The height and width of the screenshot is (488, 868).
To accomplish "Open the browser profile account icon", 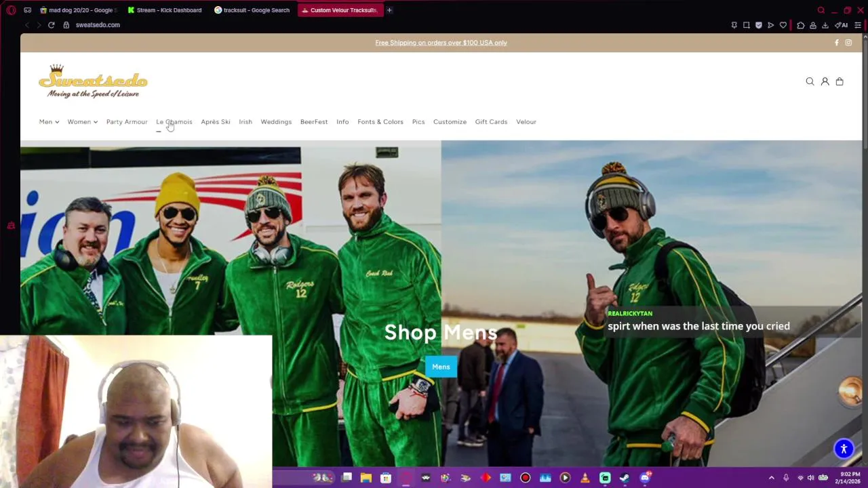I will 813,25.
